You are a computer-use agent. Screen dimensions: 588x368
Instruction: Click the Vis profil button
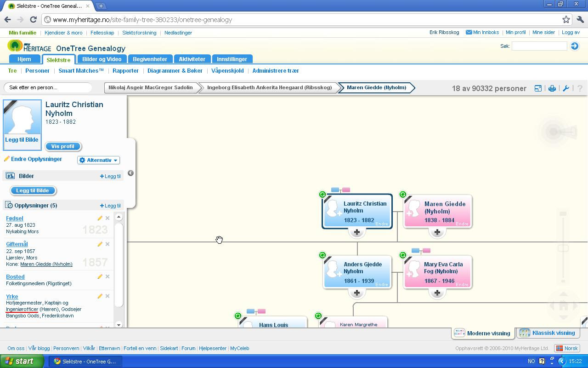63,146
